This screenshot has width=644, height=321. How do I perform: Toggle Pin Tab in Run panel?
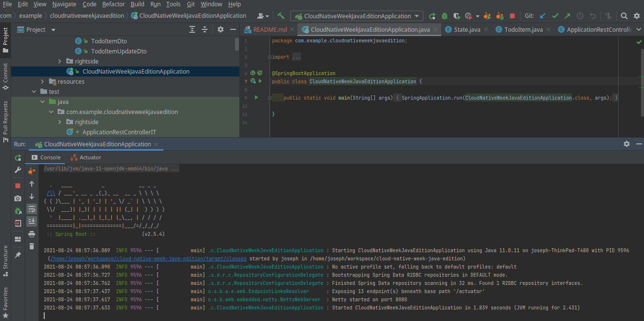coord(18,255)
